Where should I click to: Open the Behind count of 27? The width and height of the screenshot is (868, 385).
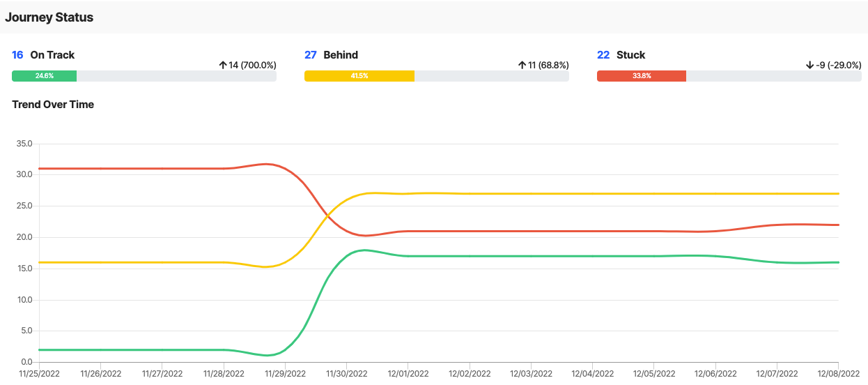[x=311, y=54]
